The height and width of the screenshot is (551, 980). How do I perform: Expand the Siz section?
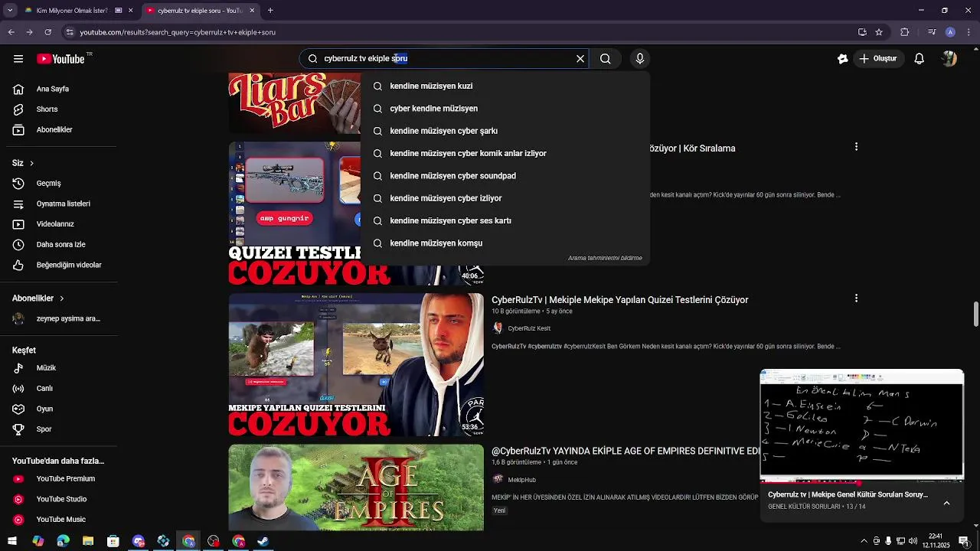(23, 163)
